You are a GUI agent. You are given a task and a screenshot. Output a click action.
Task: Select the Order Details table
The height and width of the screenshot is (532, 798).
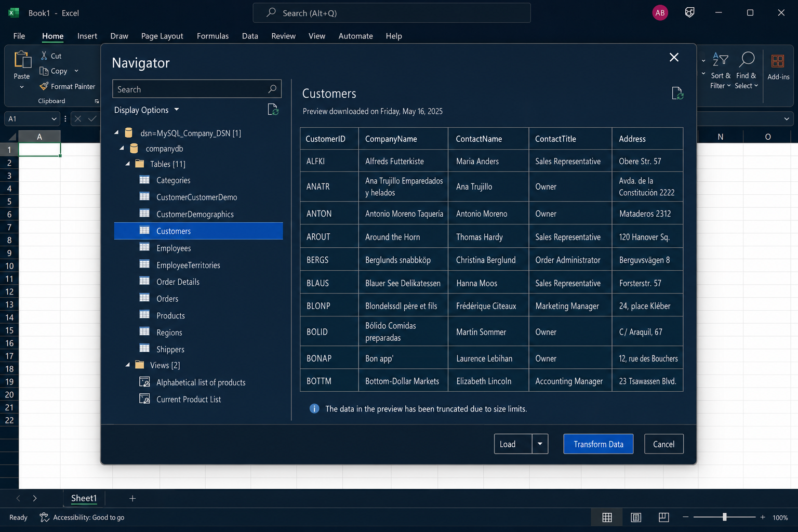[198, 282]
